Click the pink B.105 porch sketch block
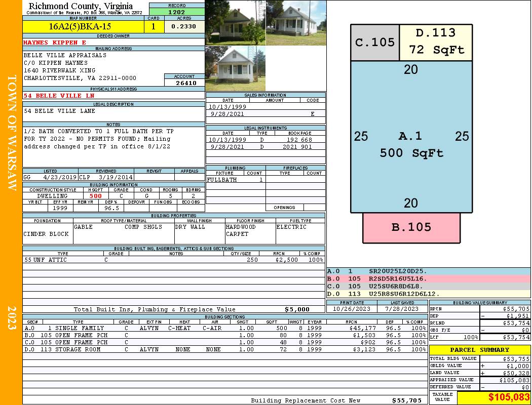The height and width of the screenshot is (405, 532). click(x=411, y=227)
